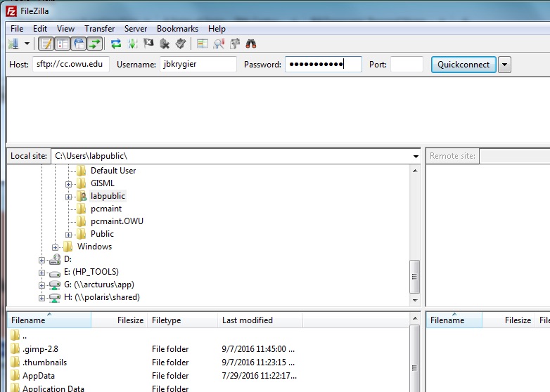Viewport: 550px width, 392px height.
Task: Reconnect to last server icon
Action: (x=181, y=44)
